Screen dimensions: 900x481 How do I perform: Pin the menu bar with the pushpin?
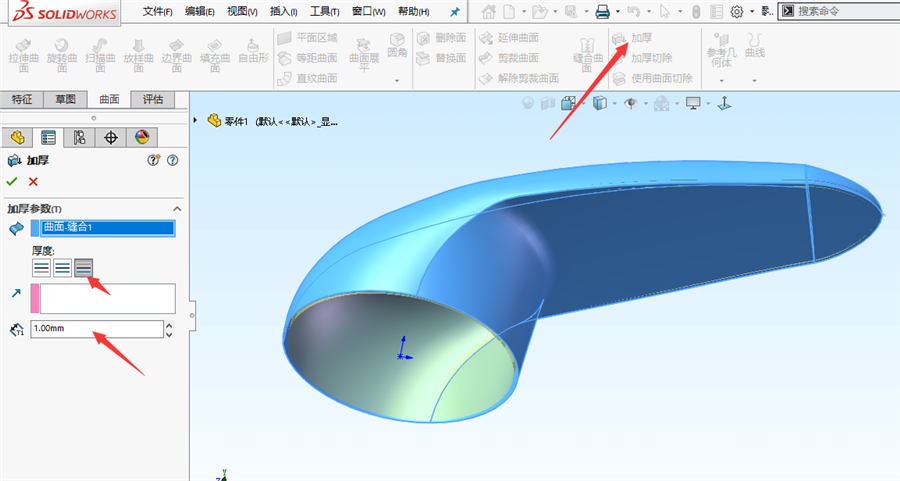[455, 12]
